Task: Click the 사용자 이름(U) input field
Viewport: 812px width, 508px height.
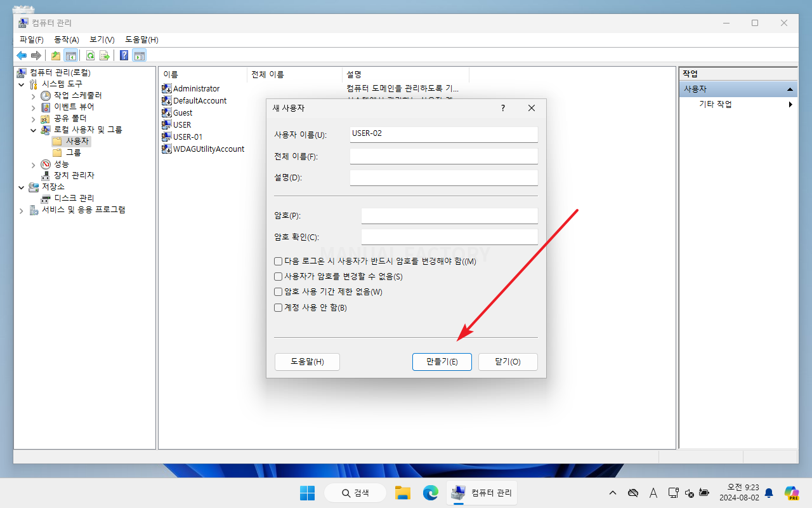Action: coord(443,134)
